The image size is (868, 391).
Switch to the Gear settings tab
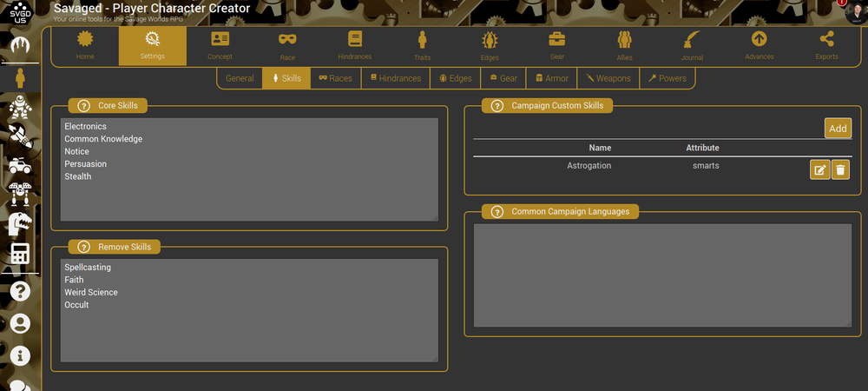point(503,79)
